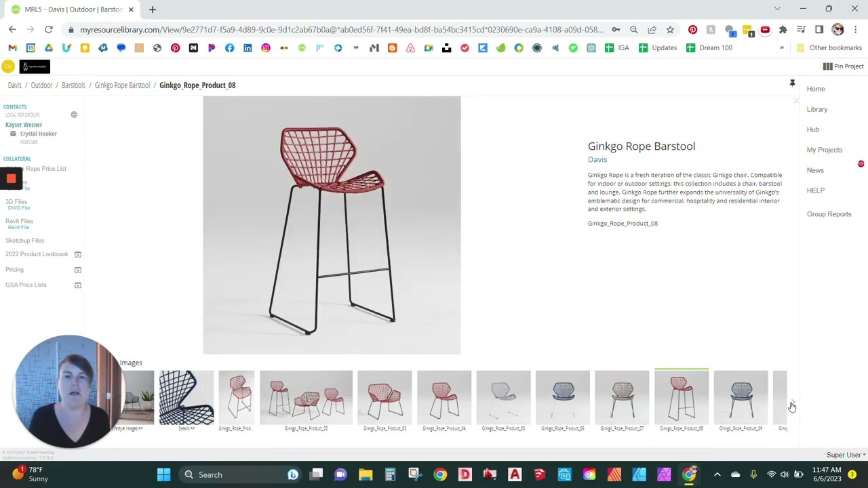
Task: Open Library in the right menu
Action: 817,109
